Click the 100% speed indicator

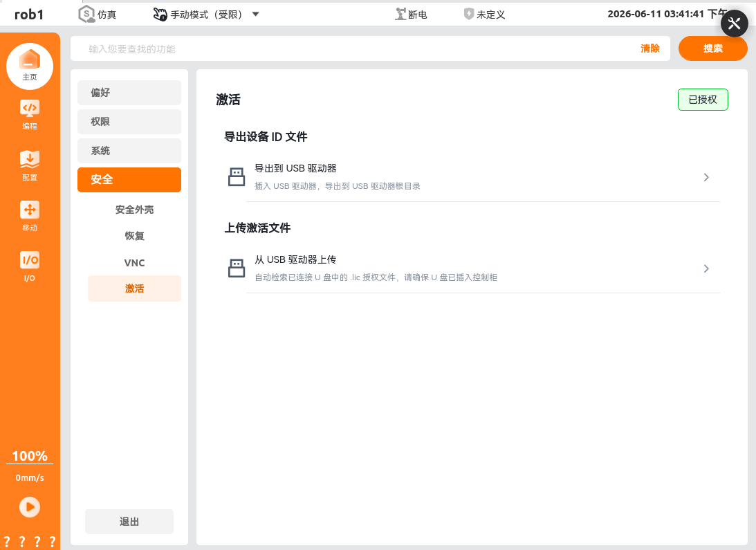click(30, 456)
